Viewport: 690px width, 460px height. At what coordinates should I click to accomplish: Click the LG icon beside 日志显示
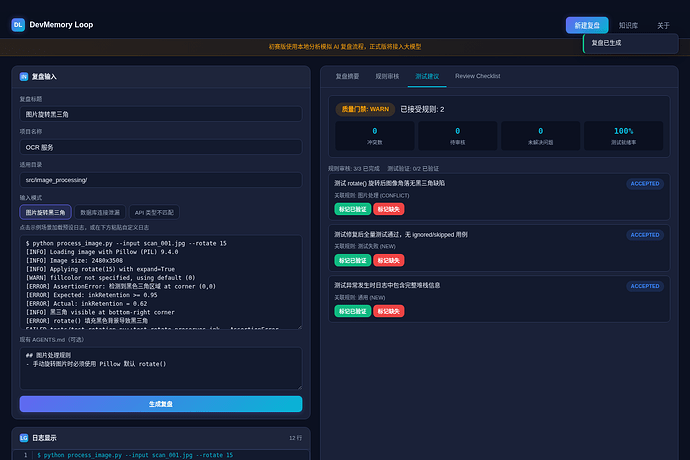tap(24, 438)
